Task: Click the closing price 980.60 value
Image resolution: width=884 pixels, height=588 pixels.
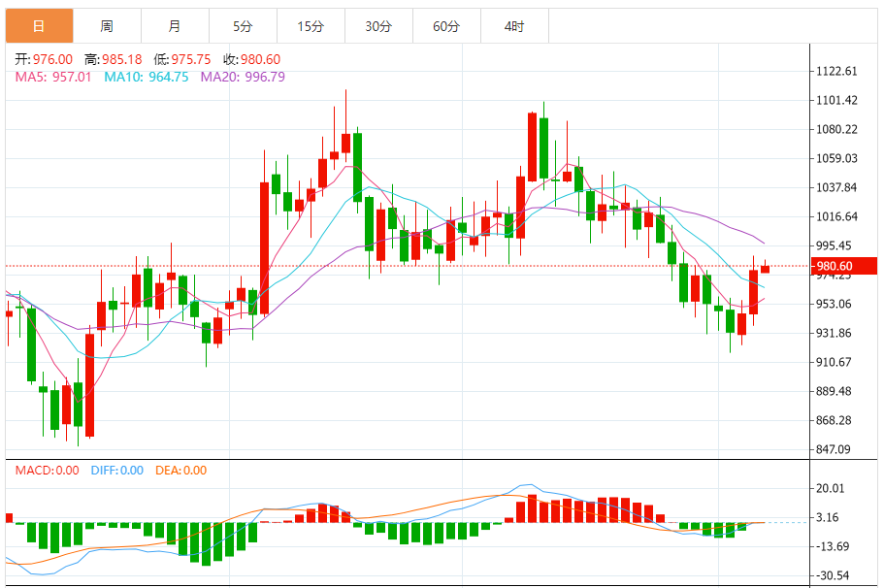Action: [x=260, y=59]
